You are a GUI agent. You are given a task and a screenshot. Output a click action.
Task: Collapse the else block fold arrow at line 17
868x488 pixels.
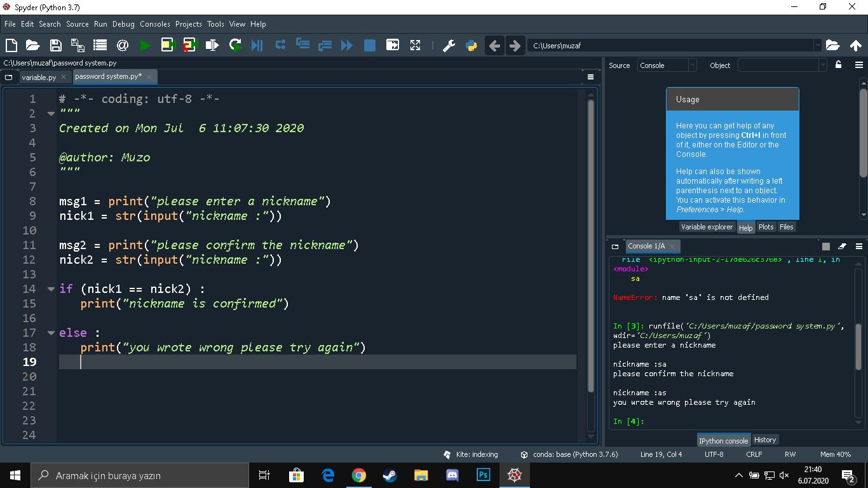tap(51, 332)
